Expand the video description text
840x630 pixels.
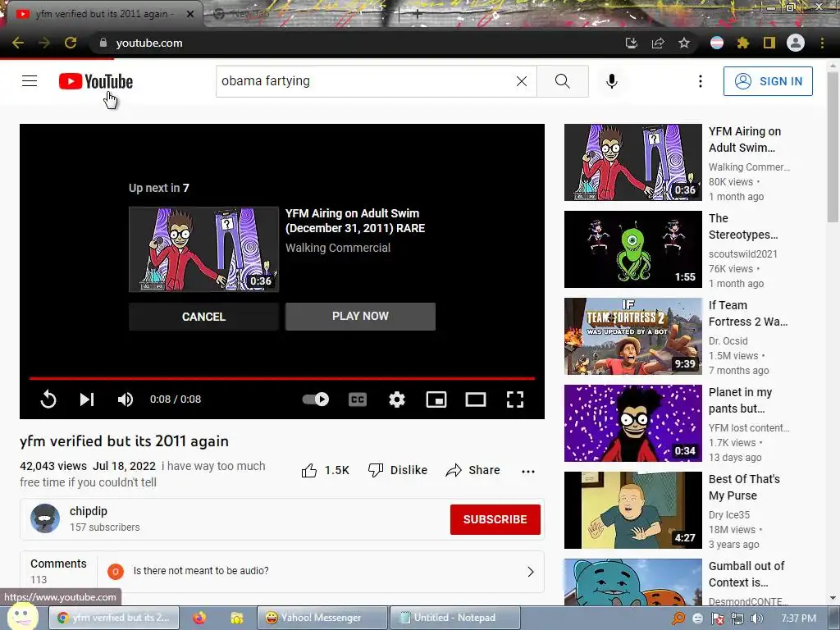tap(143, 474)
